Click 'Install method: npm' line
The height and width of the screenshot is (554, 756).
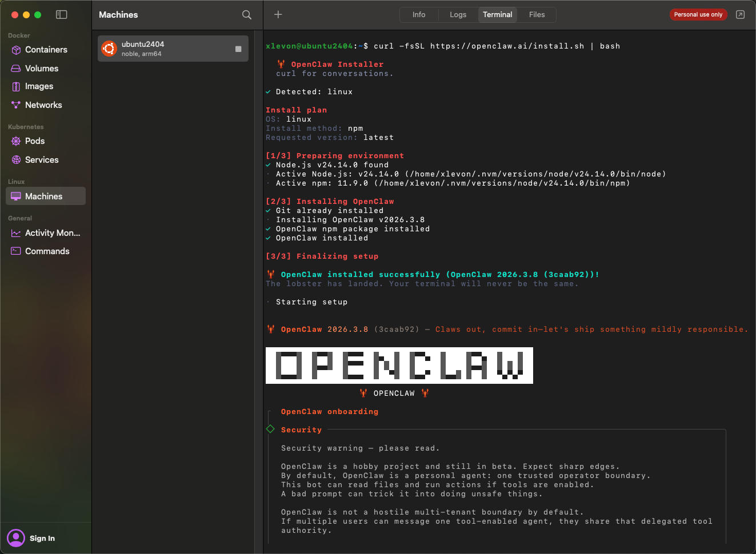(314, 129)
